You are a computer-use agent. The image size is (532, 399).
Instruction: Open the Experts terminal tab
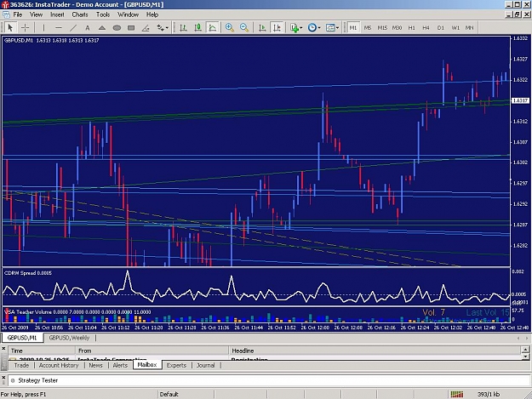click(x=176, y=365)
